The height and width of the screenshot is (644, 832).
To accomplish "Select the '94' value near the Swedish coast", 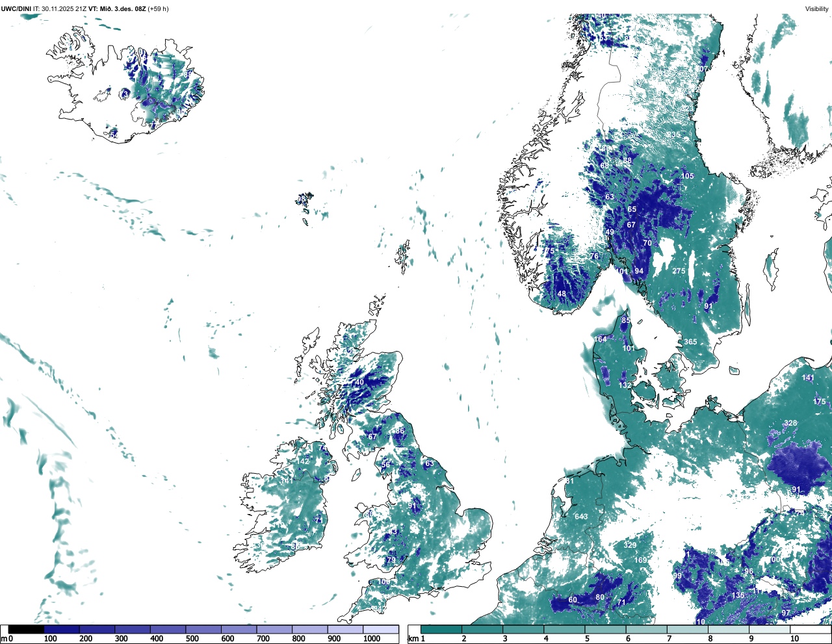I will click(639, 272).
